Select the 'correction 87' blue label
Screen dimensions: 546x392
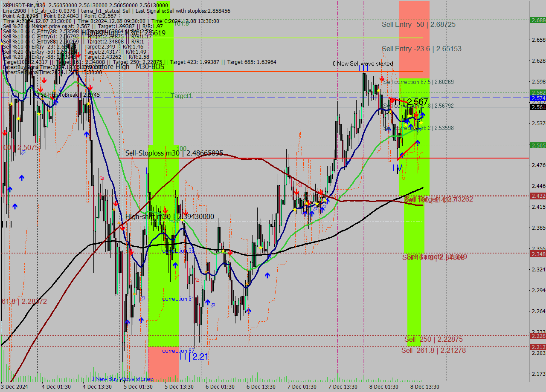coord(178,351)
